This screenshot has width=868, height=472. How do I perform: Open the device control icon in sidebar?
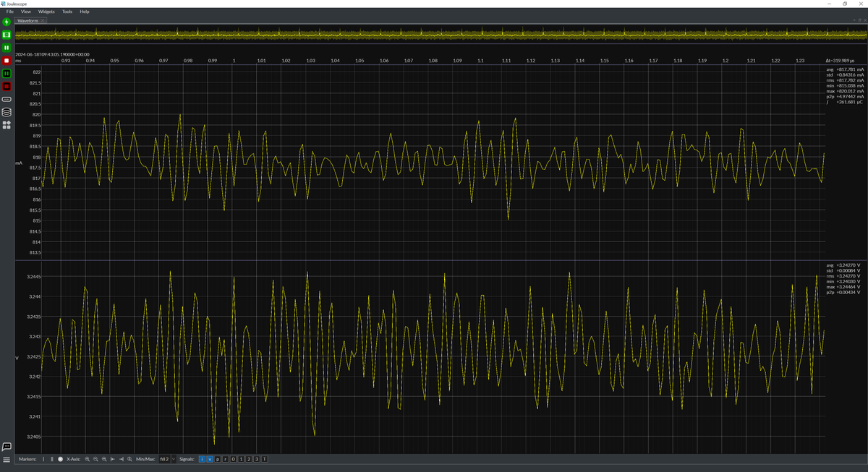[x=7, y=100]
